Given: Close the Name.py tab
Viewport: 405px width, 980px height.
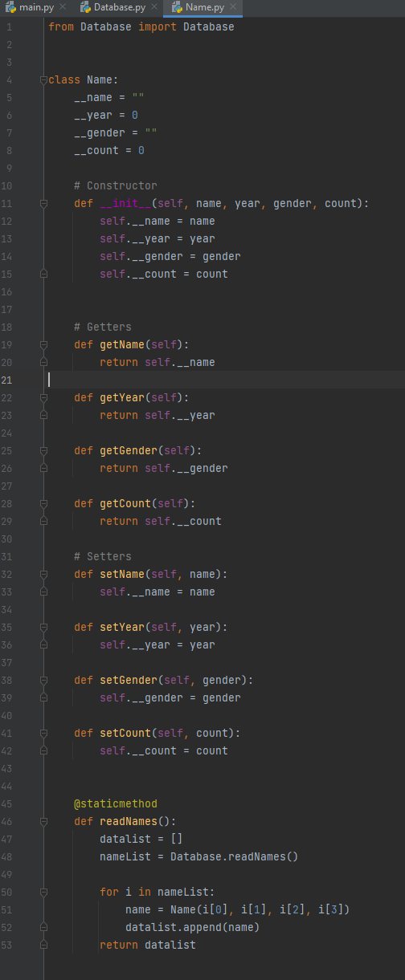Looking at the screenshot, I should (x=233, y=7).
